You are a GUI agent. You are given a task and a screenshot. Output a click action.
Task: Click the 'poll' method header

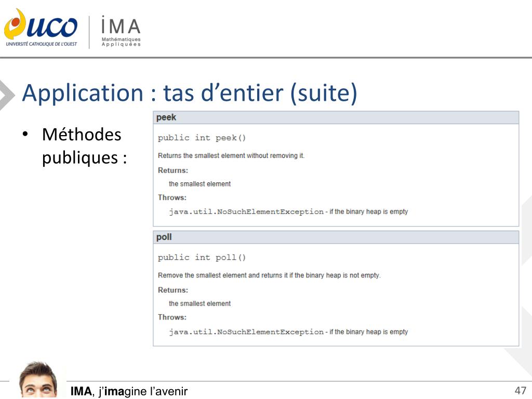pyautogui.click(x=336, y=237)
